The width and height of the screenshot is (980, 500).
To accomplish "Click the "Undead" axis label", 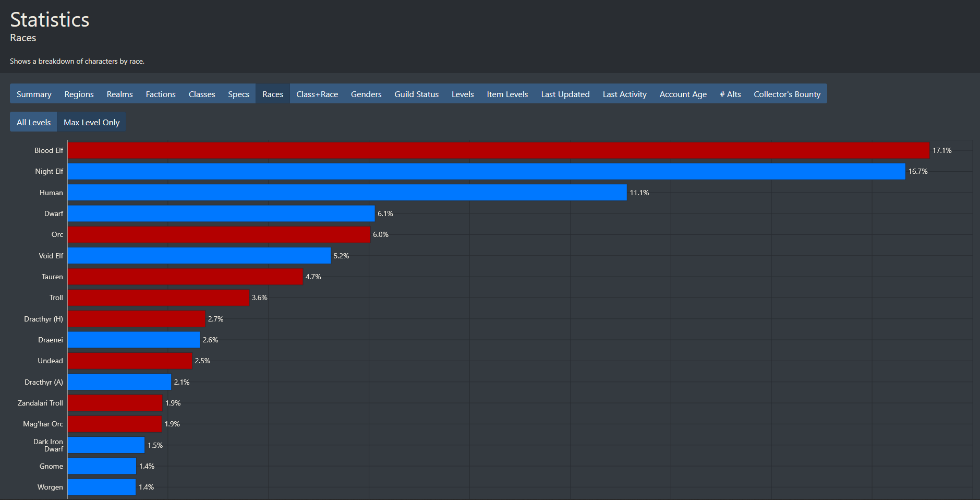I will 50,361.
